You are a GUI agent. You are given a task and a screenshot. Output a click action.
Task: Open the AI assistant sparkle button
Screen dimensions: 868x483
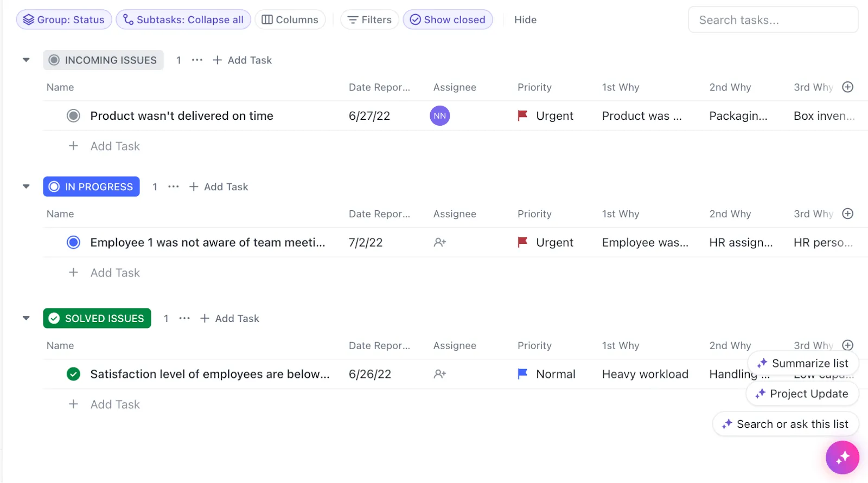point(843,458)
